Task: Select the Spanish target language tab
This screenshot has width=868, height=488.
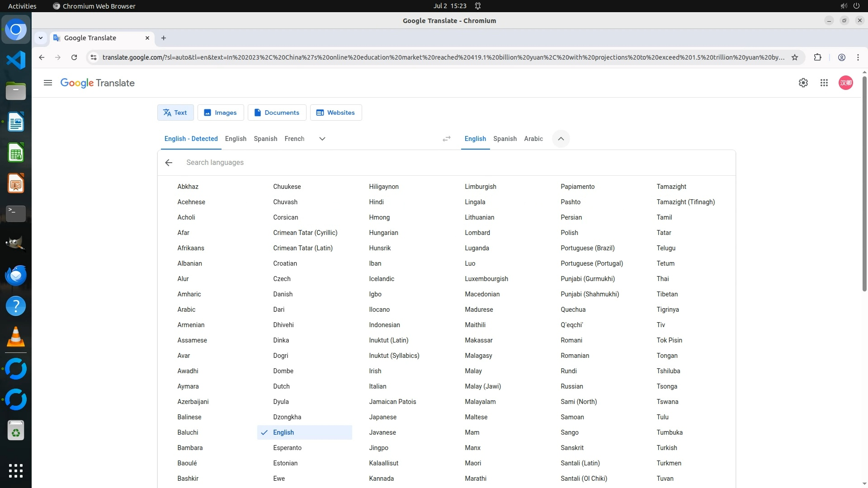Action: click(x=505, y=139)
